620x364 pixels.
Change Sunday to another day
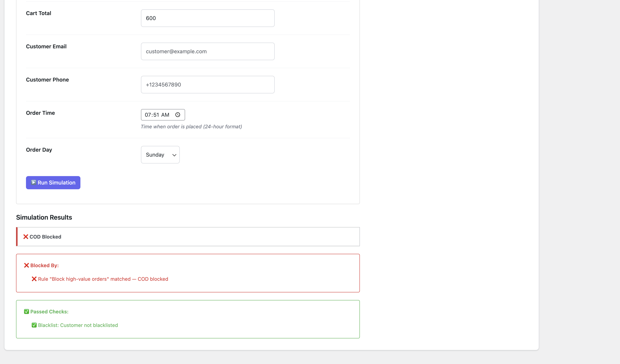pos(160,155)
